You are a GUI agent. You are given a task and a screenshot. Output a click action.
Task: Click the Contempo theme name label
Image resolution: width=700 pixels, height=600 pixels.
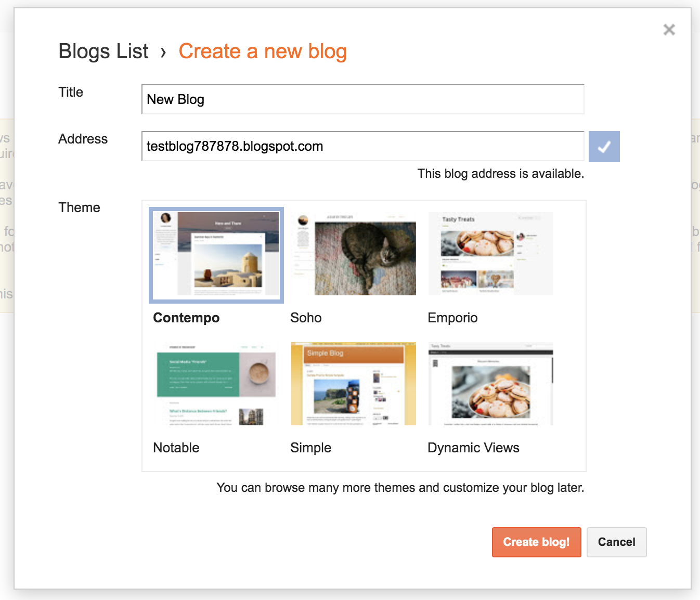coord(186,318)
